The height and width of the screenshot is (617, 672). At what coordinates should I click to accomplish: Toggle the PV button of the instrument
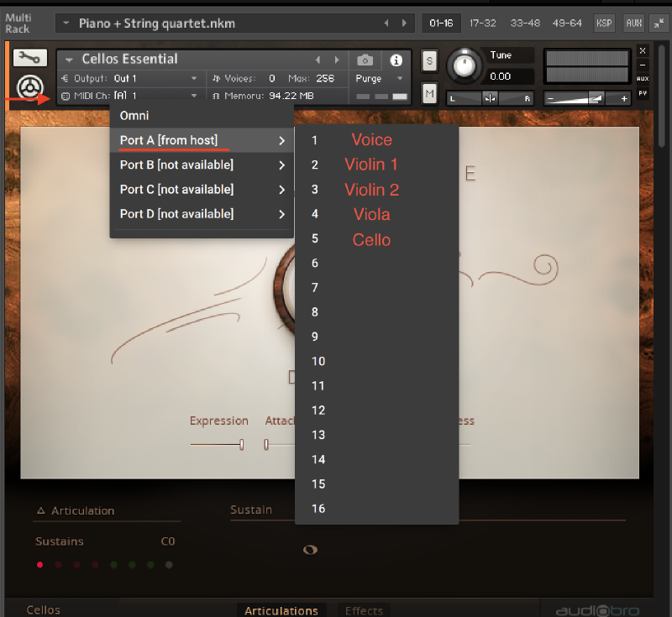click(x=643, y=93)
